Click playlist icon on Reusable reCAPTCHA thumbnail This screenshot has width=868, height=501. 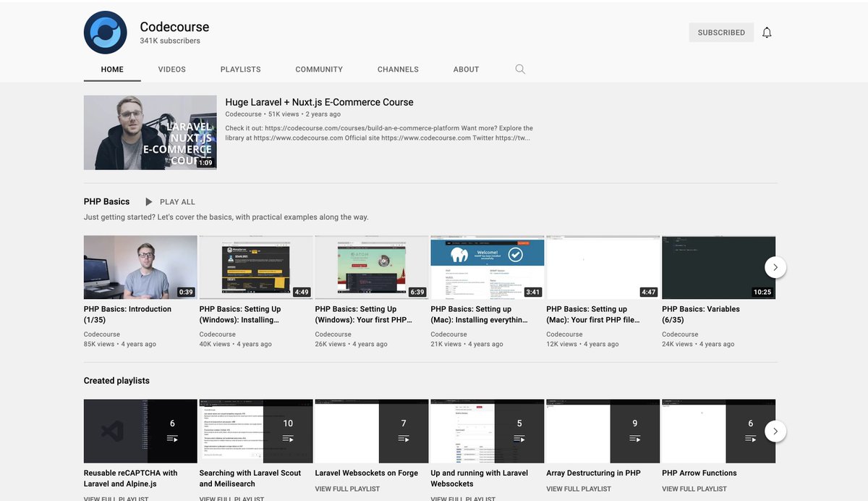tap(172, 439)
